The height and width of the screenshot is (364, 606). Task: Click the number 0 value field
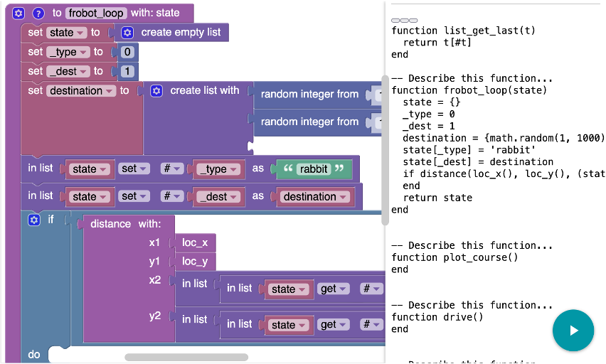(127, 52)
